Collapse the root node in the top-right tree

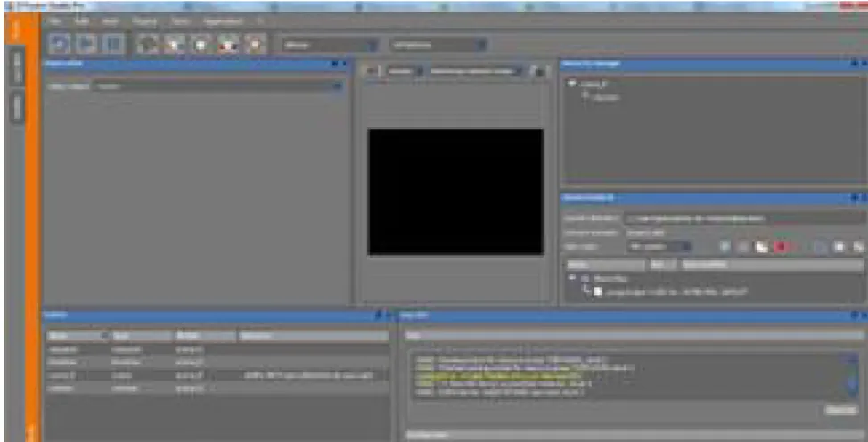tap(572, 84)
